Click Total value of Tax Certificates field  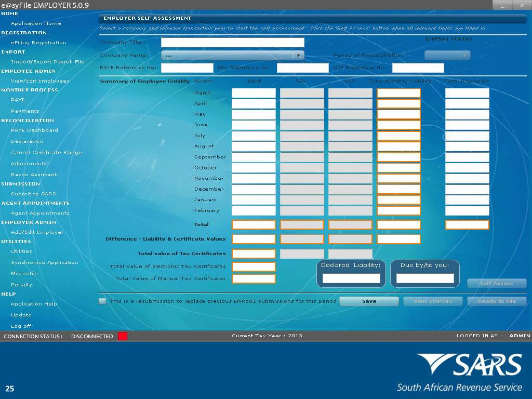pos(254,254)
